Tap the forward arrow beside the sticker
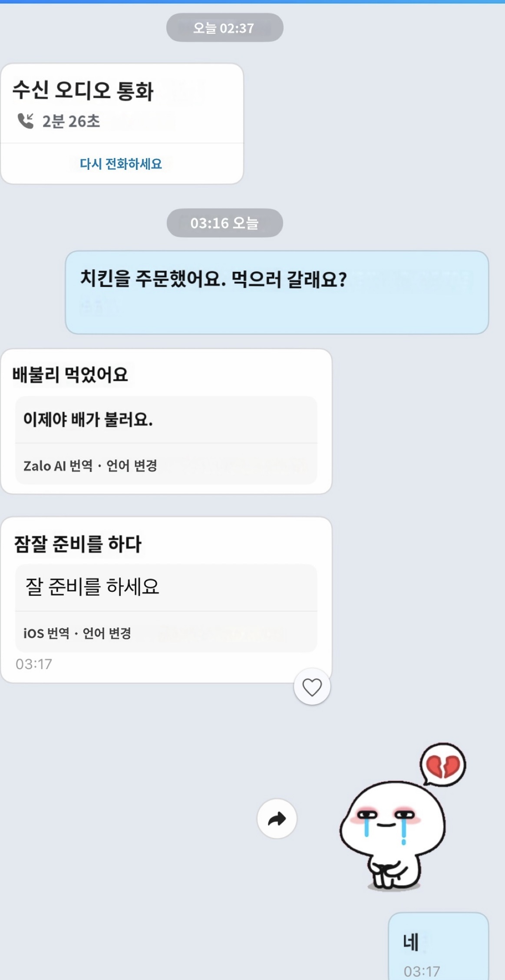 [277, 818]
